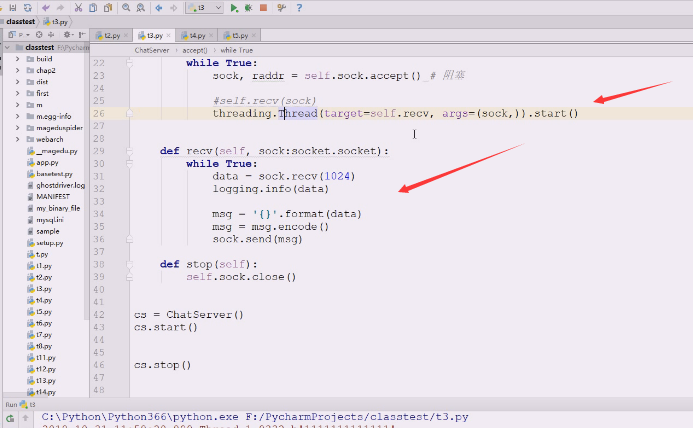Close the t3.py tab

click(x=168, y=35)
